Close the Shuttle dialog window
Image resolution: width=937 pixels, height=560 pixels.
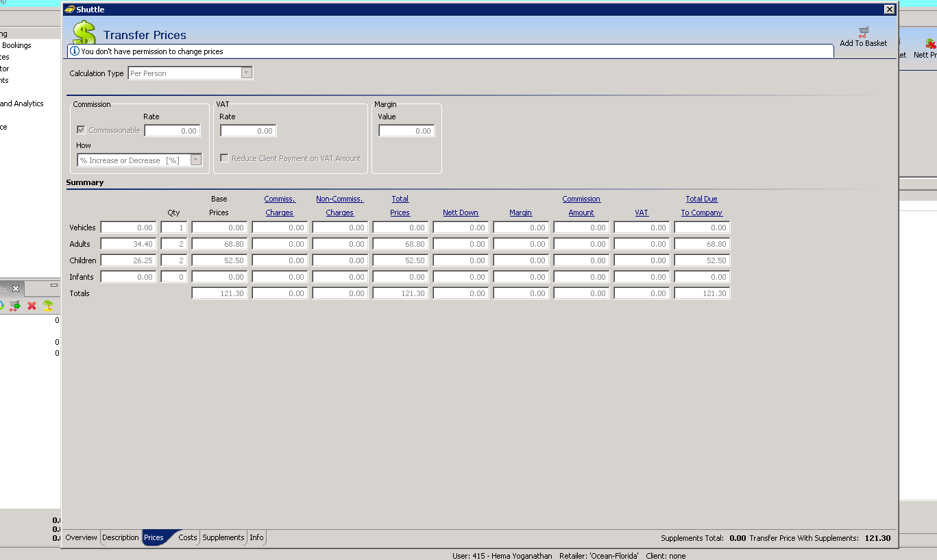pyautogui.click(x=889, y=10)
